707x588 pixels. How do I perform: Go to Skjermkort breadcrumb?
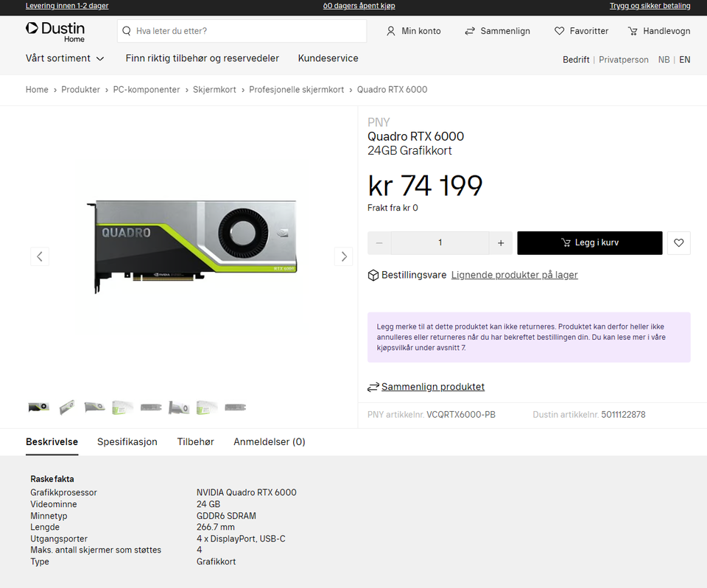pos(214,89)
